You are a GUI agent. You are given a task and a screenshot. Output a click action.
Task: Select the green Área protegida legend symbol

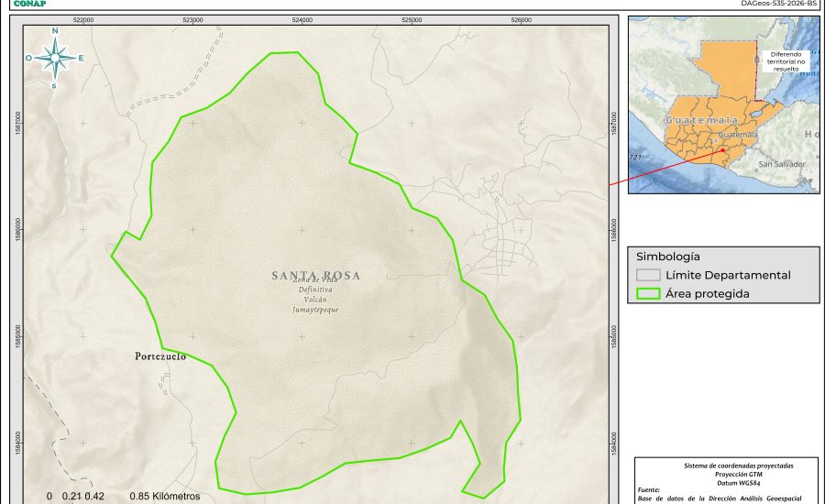[649, 294]
